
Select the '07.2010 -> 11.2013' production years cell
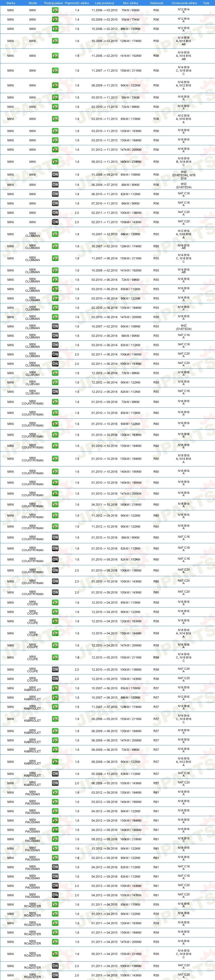pyautogui.click(x=104, y=203)
